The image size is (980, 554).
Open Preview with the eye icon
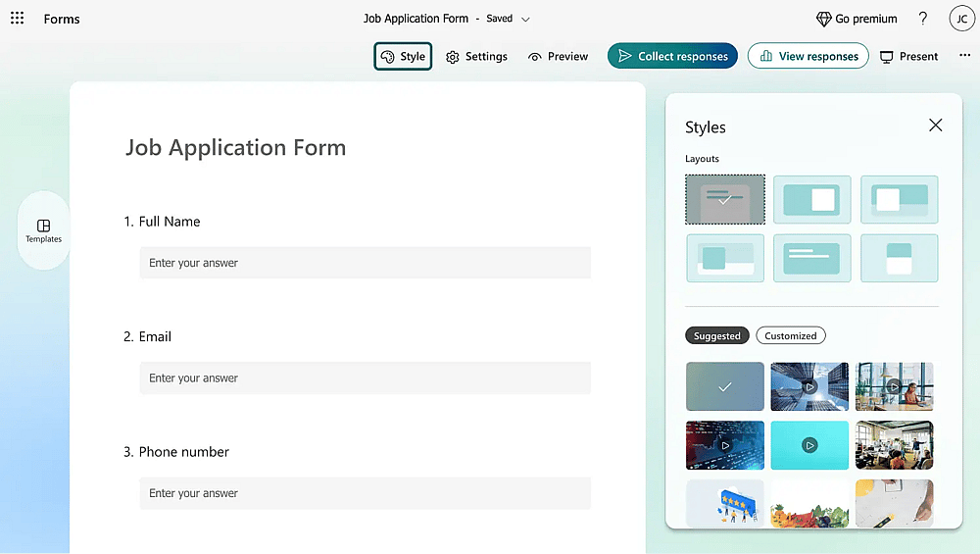click(559, 56)
